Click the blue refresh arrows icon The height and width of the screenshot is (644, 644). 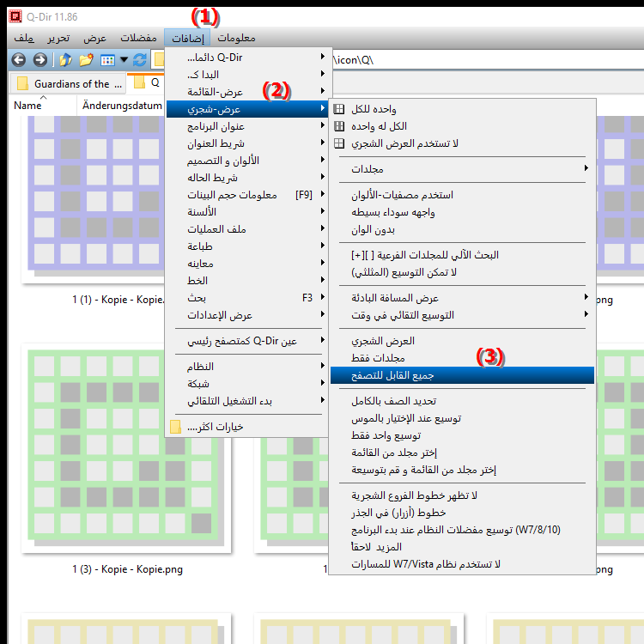pos(140,60)
